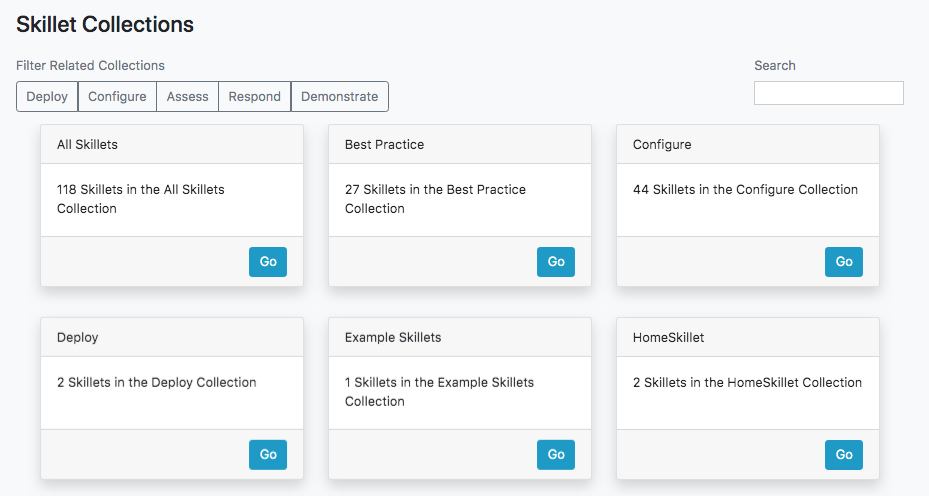The height and width of the screenshot is (496, 929).
Task: Click the Skillet Collections page heading
Action: pyautogui.click(x=105, y=24)
